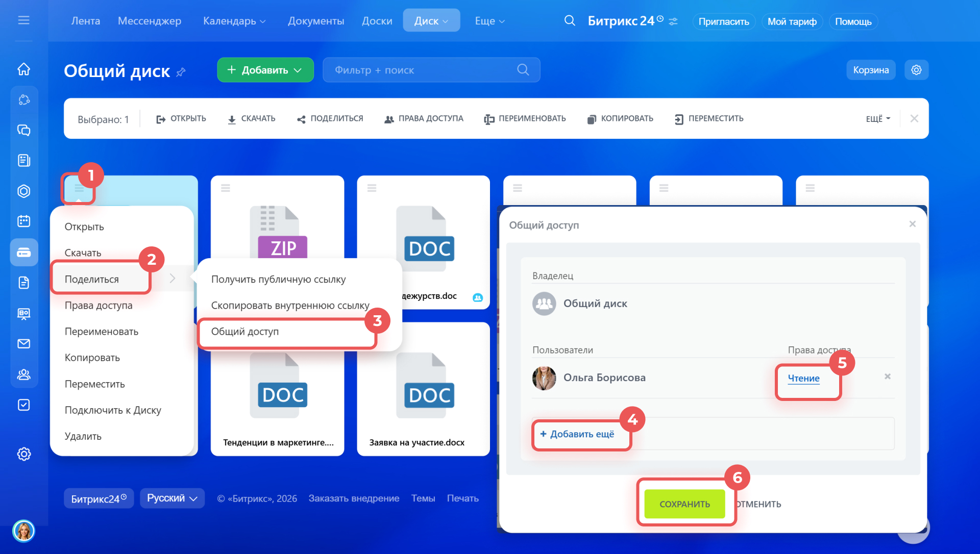This screenshot has height=554, width=980.
Task: Click the Чтение access rights link
Action: (803, 379)
